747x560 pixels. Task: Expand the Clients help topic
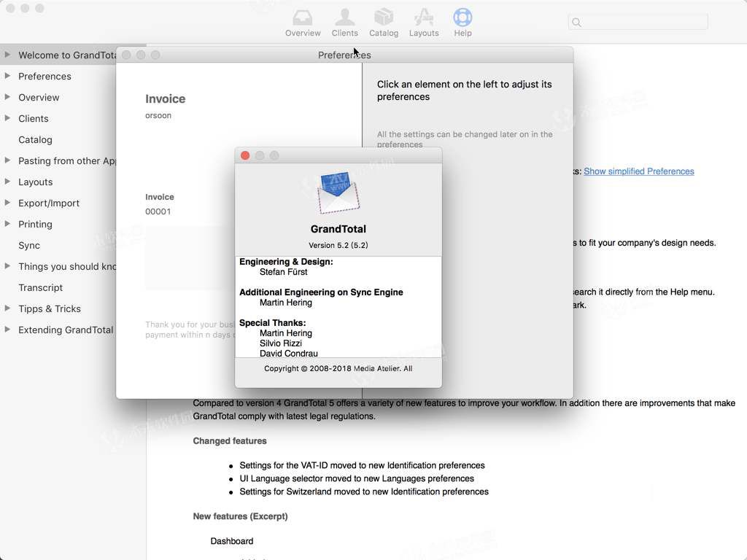click(x=7, y=118)
